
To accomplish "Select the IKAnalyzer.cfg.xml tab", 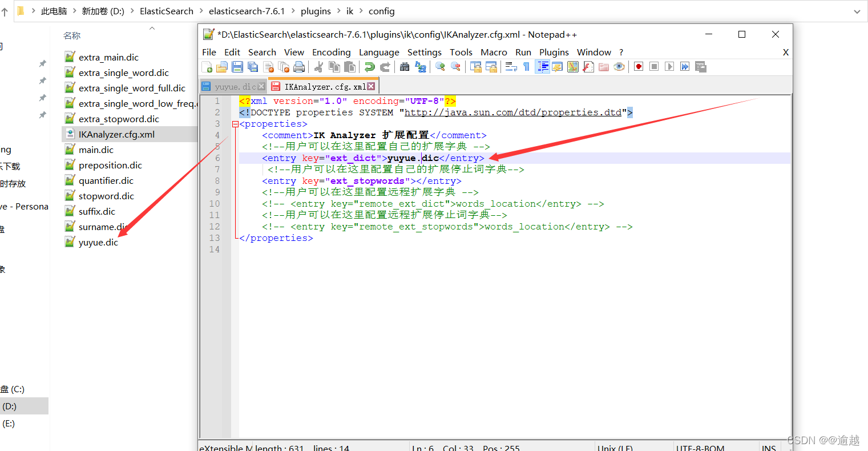I will click(324, 87).
